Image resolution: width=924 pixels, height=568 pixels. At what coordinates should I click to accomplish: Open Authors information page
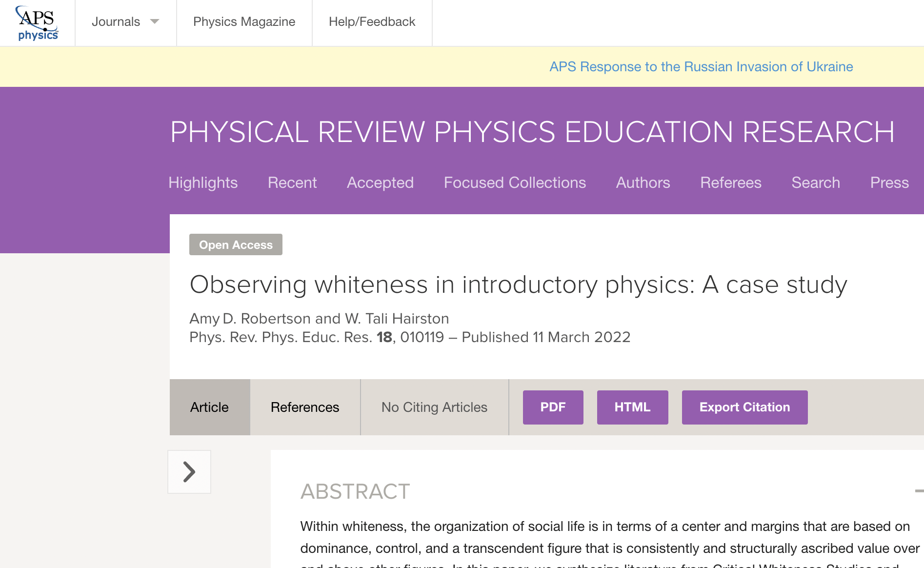[643, 183]
